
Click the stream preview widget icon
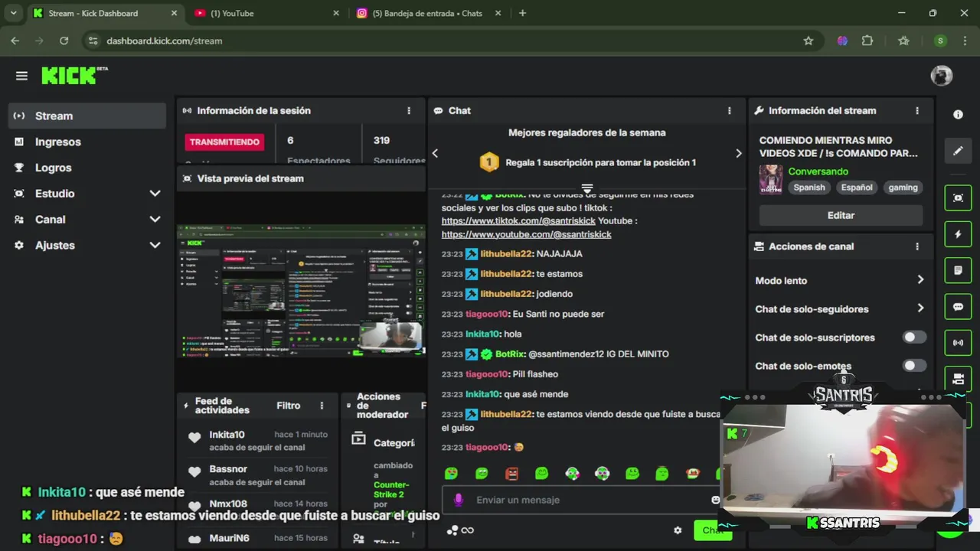point(958,197)
